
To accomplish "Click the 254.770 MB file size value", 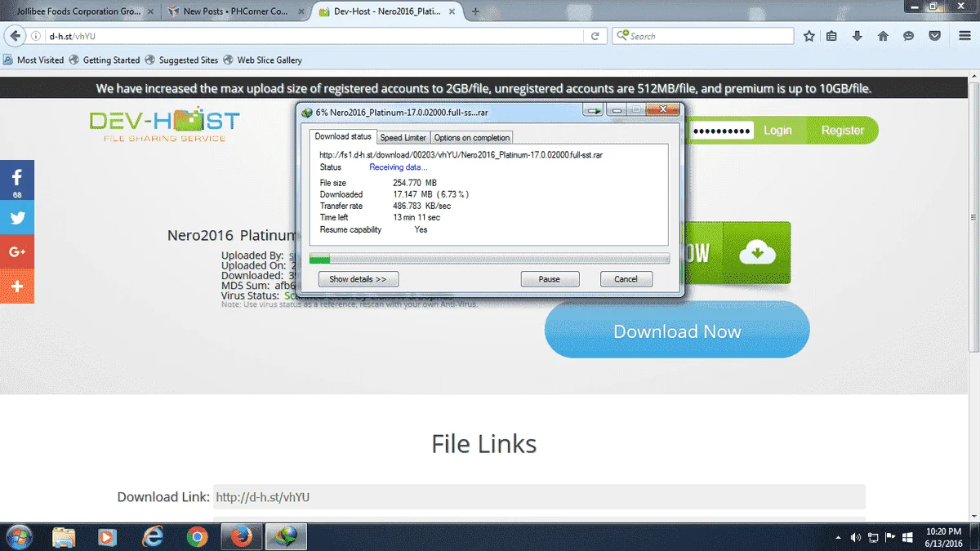I will coord(415,183).
